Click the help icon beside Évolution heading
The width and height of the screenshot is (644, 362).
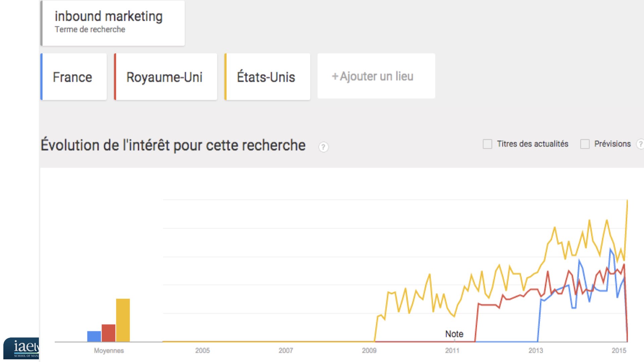pyautogui.click(x=323, y=147)
